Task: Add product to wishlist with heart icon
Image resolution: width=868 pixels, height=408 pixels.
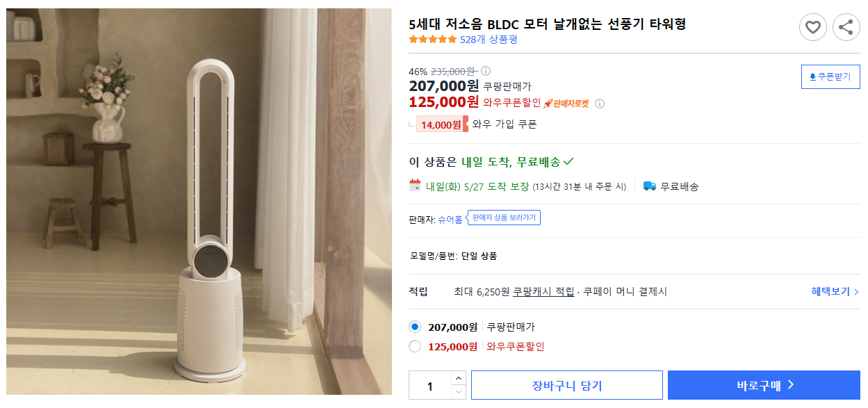Action: click(x=813, y=27)
